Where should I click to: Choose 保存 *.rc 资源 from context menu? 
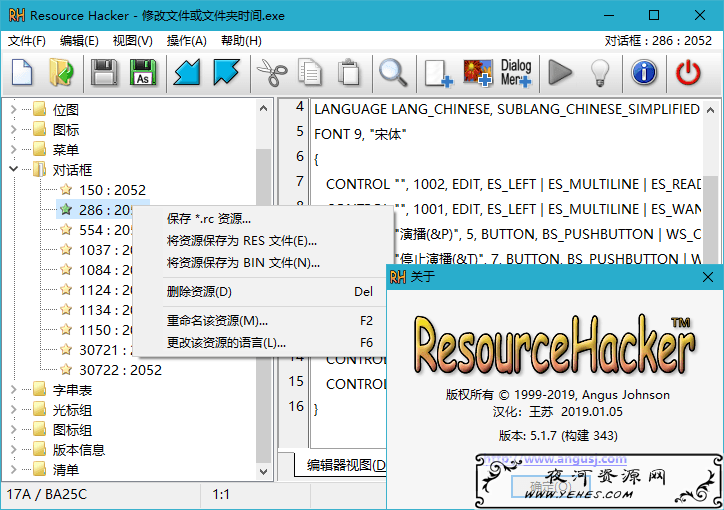(263, 218)
